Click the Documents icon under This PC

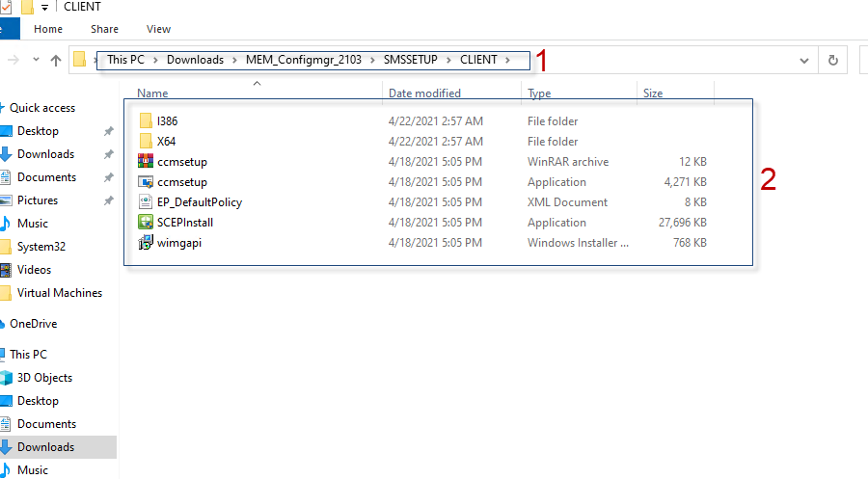[6, 424]
